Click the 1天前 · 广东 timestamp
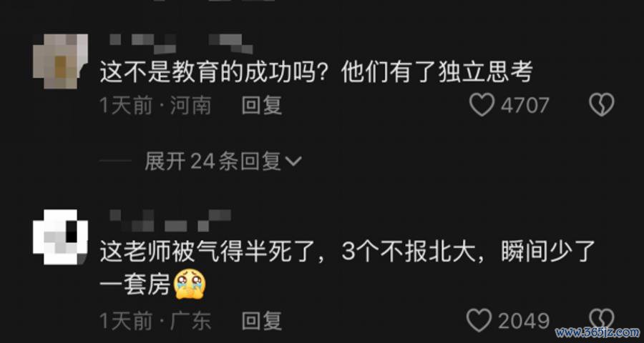Viewport: 644px width, 343px height. (x=156, y=321)
